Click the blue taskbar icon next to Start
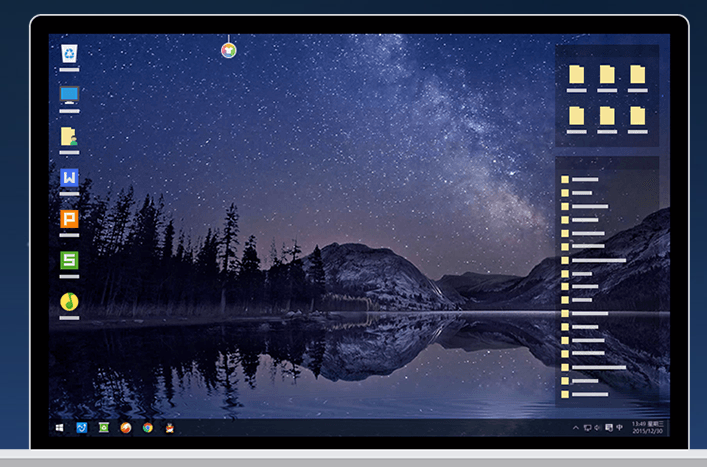Viewport: 707px width, 467px height. click(82, 428)
